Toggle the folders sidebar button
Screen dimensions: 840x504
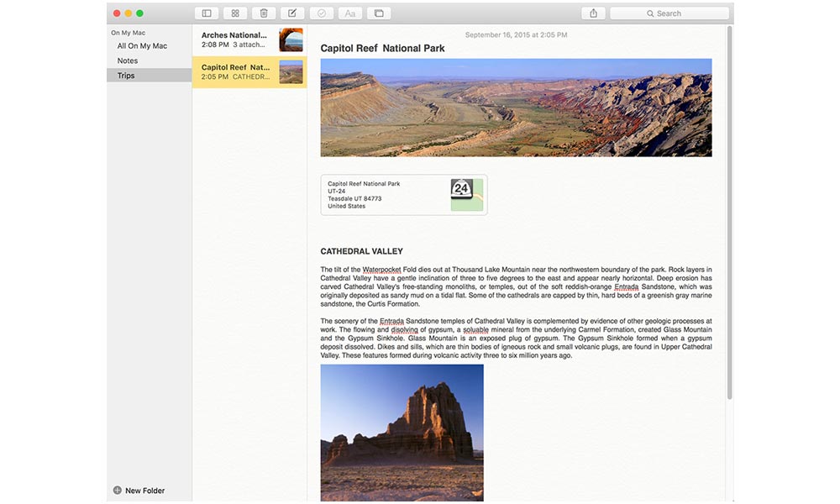tap(207, 13)
